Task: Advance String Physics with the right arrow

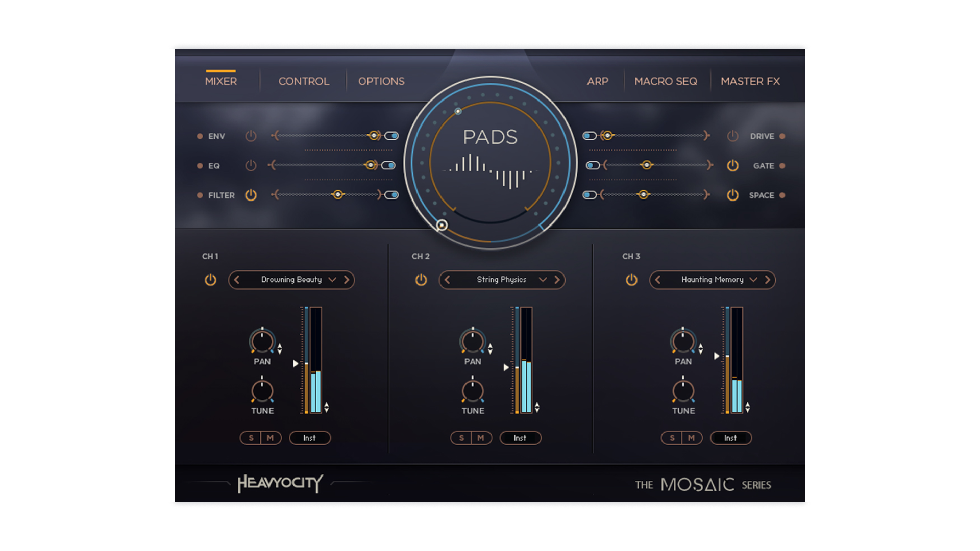Action: click(557, 280)
